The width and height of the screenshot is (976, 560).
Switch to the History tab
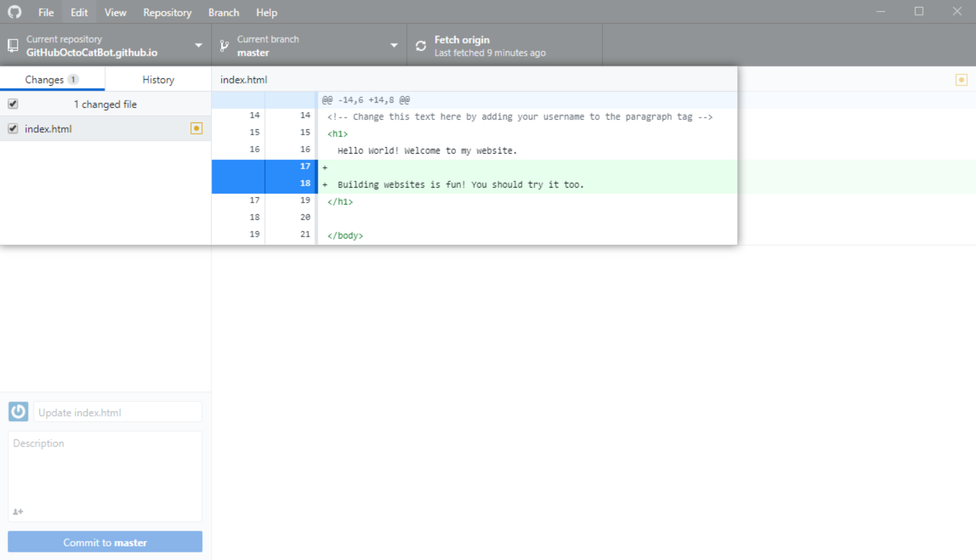tap(158, 80)
